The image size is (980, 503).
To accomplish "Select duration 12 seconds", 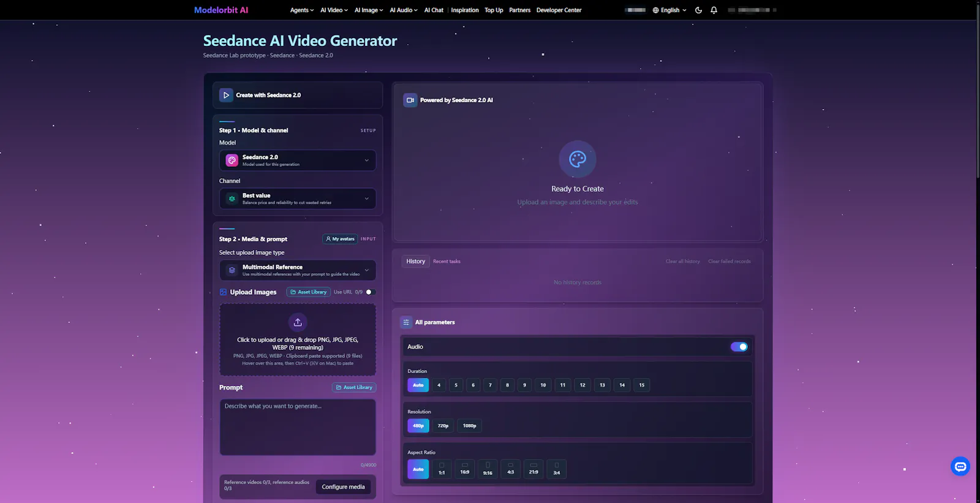I will coord(582,385).
